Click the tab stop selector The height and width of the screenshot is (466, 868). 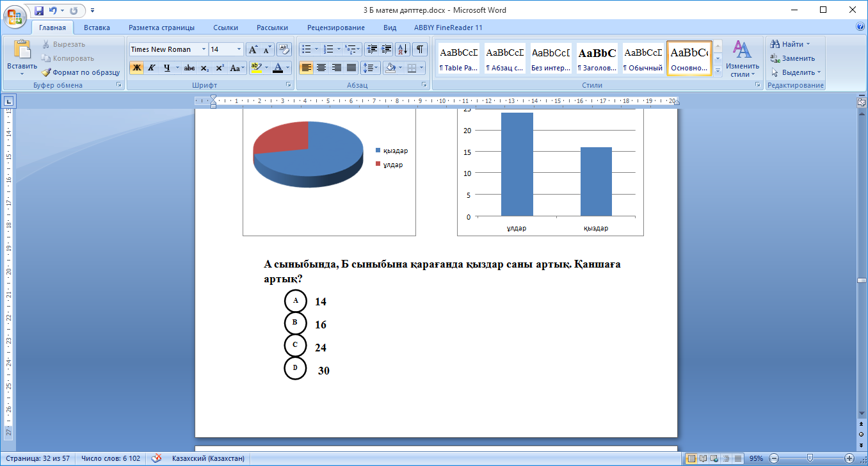[x=9, y=100]
